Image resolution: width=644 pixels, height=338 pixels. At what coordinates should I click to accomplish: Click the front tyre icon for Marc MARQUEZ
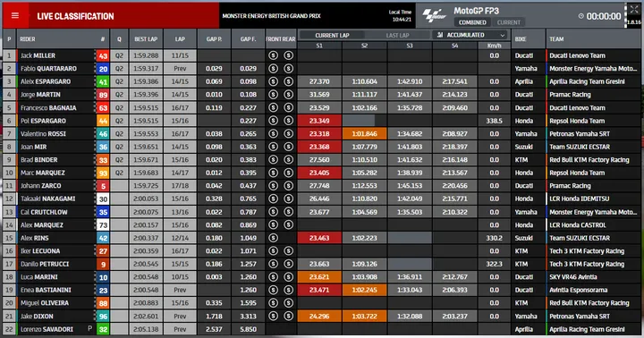point(273,173)
